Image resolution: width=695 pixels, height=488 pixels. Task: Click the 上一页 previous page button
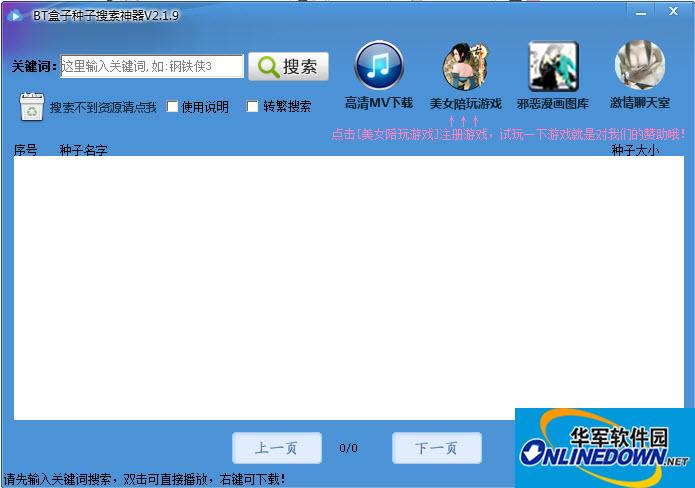coord(277,448)
